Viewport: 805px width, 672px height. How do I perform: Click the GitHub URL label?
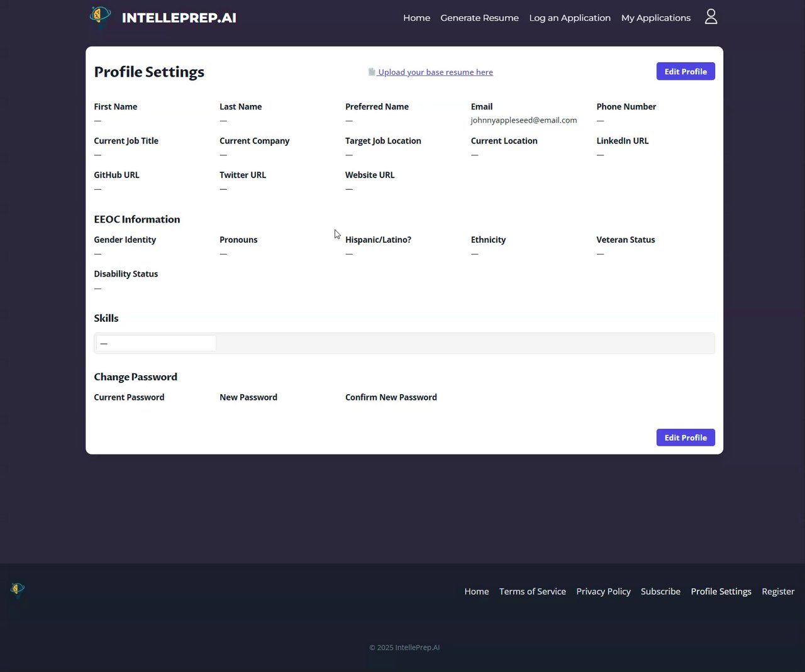(x=117, y=175)
